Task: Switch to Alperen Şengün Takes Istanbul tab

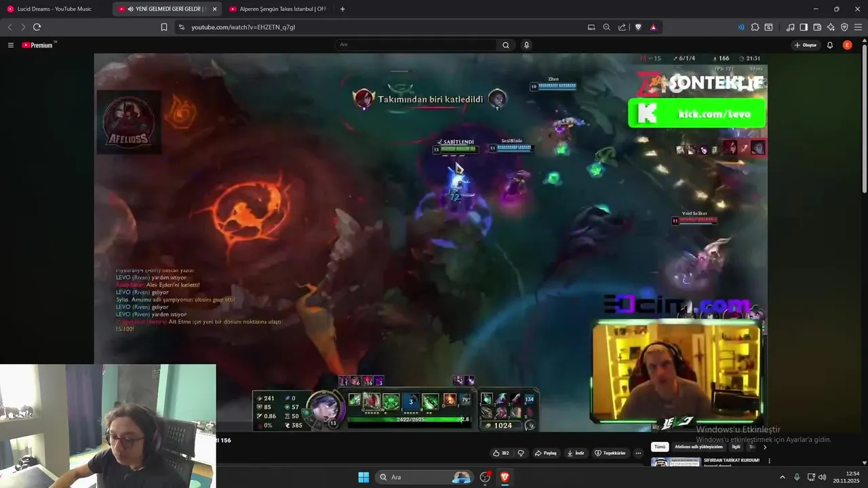Action: [x=278, y=9]
